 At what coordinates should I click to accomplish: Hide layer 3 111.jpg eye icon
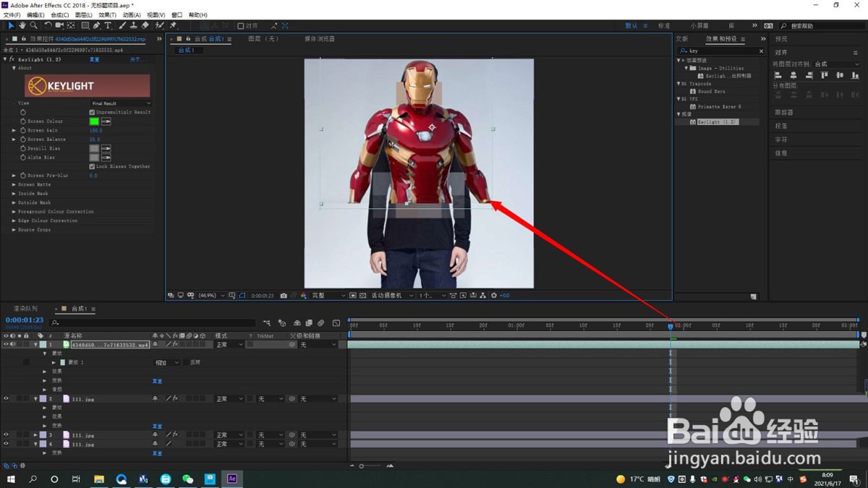[x=6, y=435]
